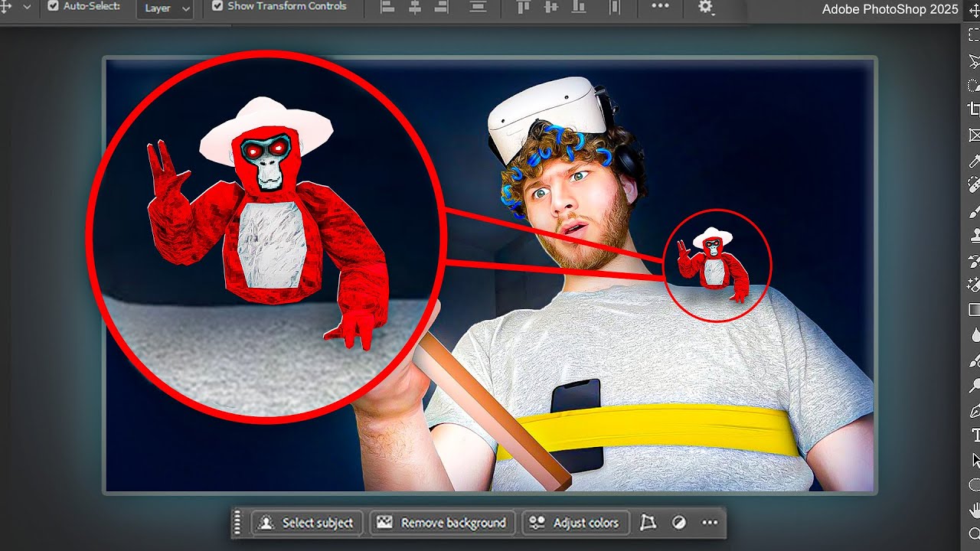
Task: Uncheck the Auto-Select checkbox
Action: click(x=53, y=6)
